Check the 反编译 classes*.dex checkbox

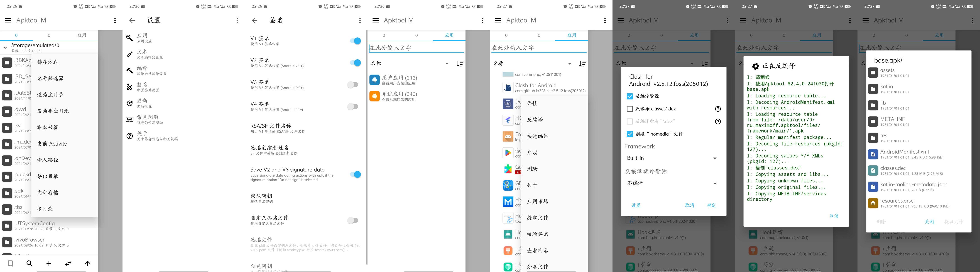tap(630, 109)
